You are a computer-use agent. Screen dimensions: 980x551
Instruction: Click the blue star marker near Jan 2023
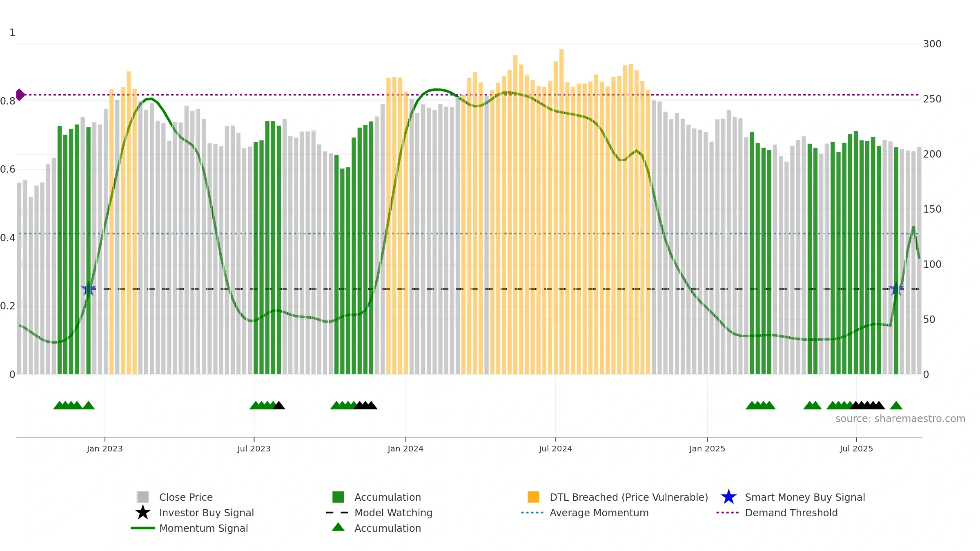(89, 289)
